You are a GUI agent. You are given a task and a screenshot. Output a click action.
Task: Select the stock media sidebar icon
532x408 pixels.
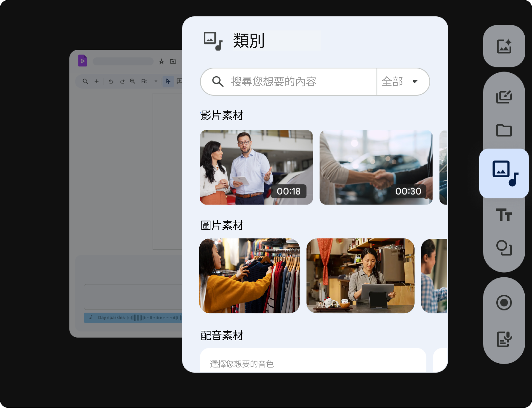504,173
